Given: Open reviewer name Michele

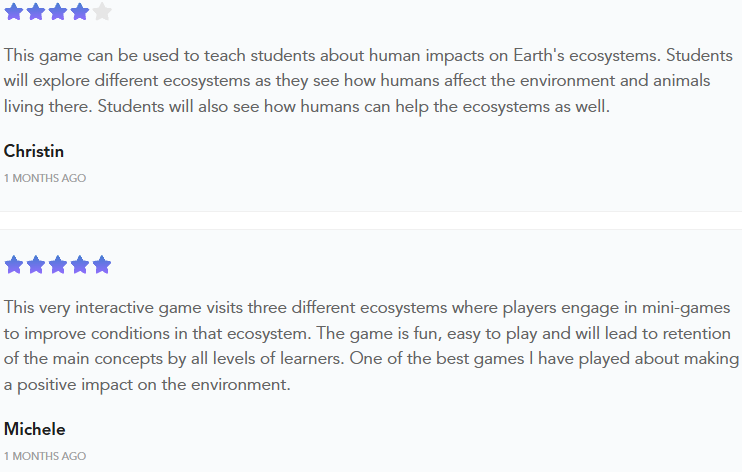Looking at the screenshot, I should [35, 429].
